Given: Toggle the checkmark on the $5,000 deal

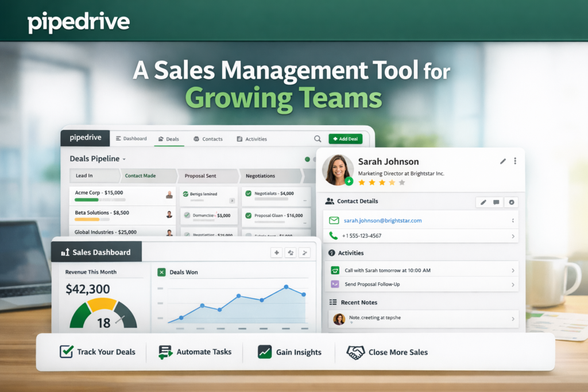Looking at the screenshot, I should click(187, 216).
